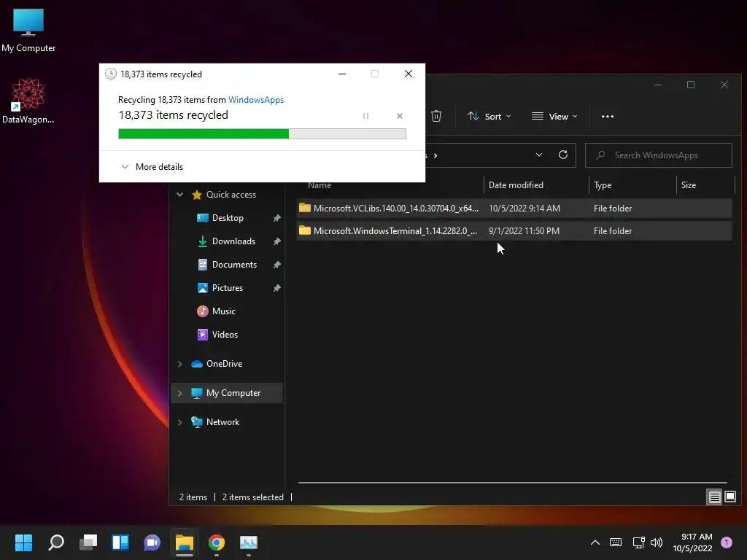Select Pictures in Quick access
This screenshot has width=747, height=560.
228,287
